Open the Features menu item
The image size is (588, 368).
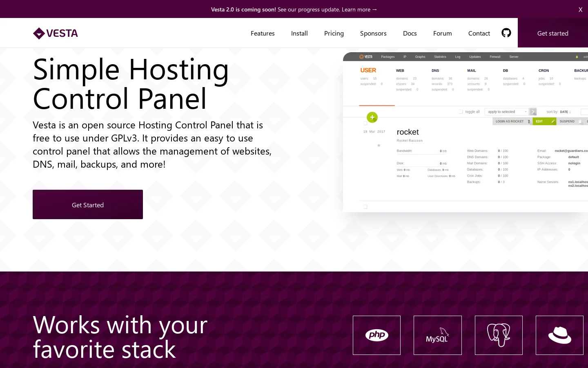(x=263, y=34)
